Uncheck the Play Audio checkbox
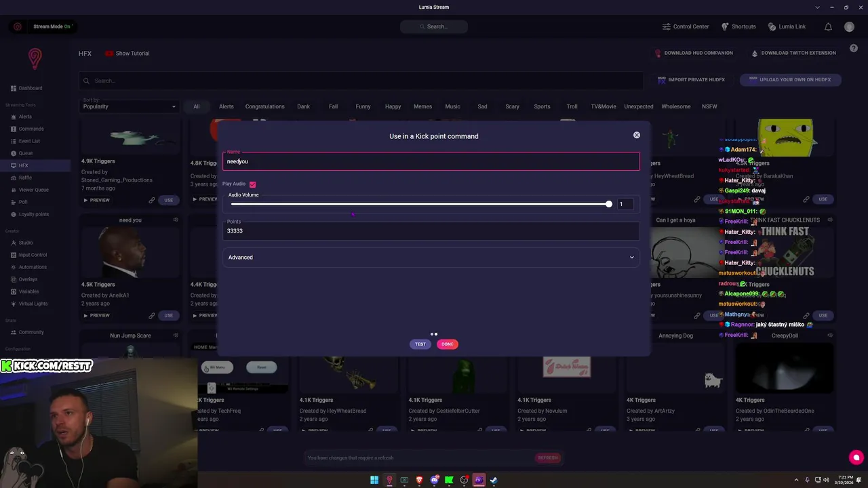The height and width of the screenshot is (488, 868). pos(252,184)
